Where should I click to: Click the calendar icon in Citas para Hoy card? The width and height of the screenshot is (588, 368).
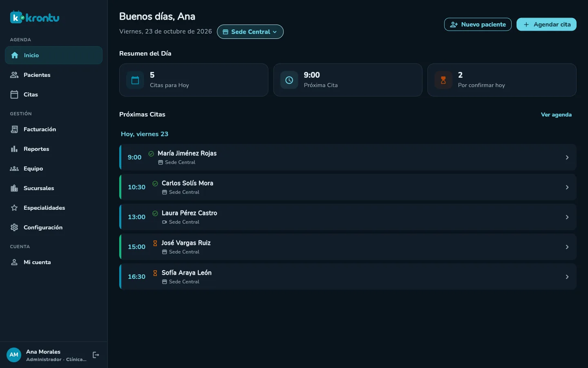point(135,80)
